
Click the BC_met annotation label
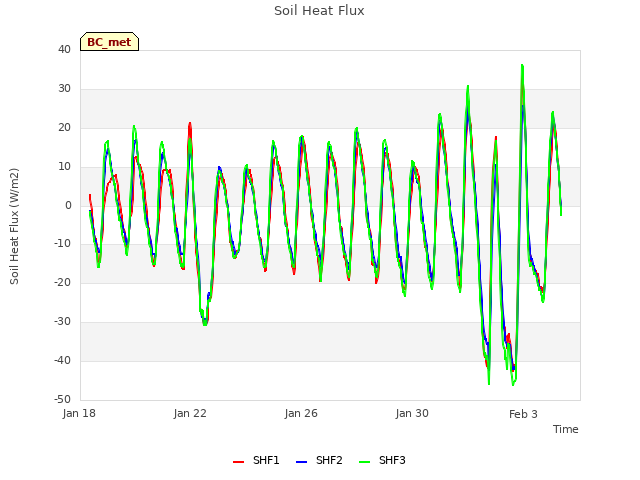click(109, 42)
